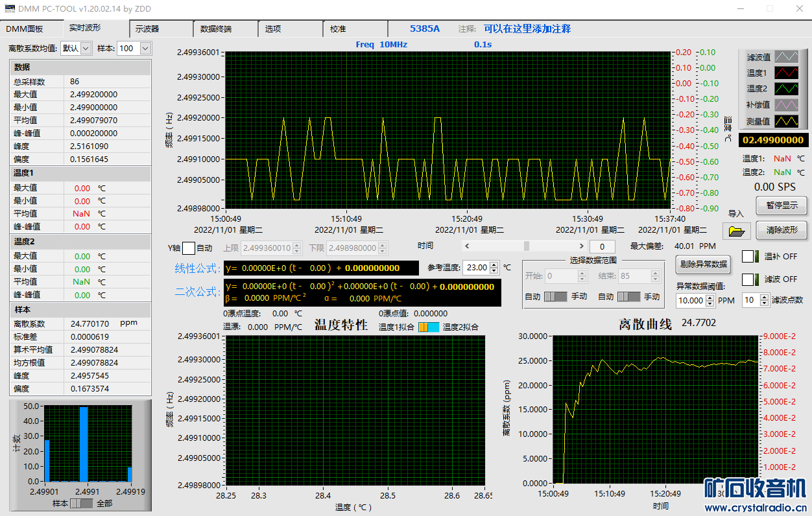This screenshot has width=812, height=516.
Task: Click the 结束 range stepper arrows
Action: [x=655, y=276]
